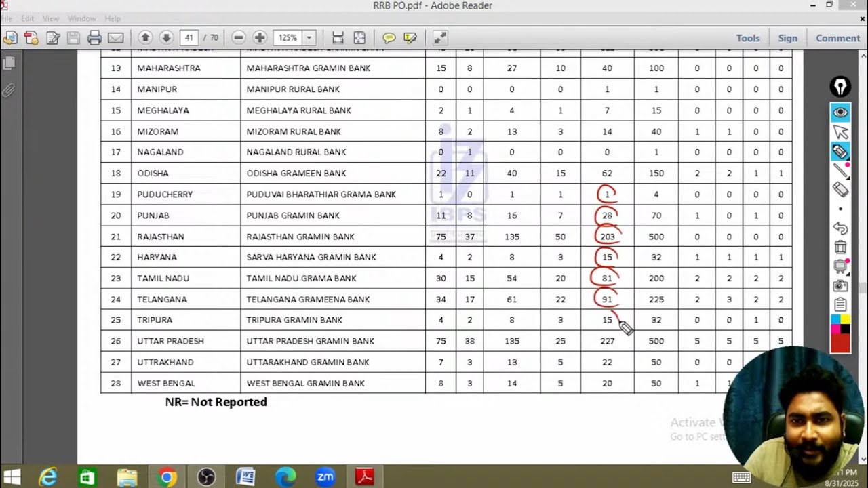Click the pen nib annotation app icon

tap(840, 87)
